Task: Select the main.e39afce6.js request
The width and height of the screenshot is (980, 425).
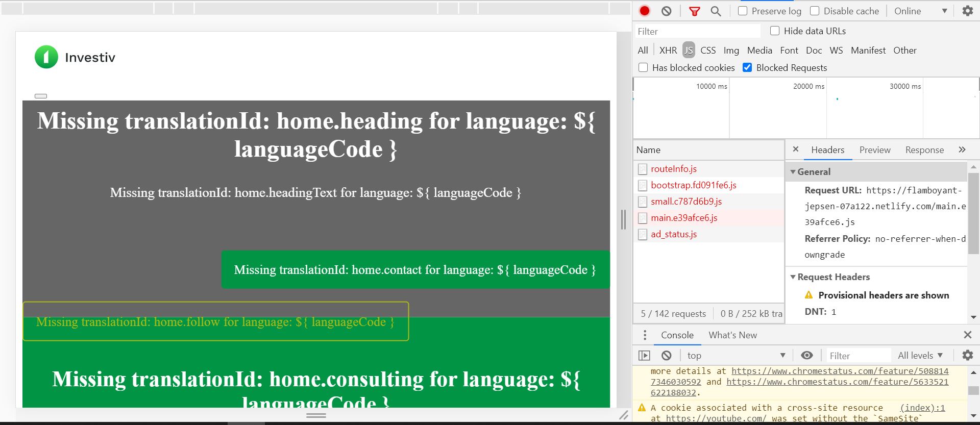Action: [708, 218]
